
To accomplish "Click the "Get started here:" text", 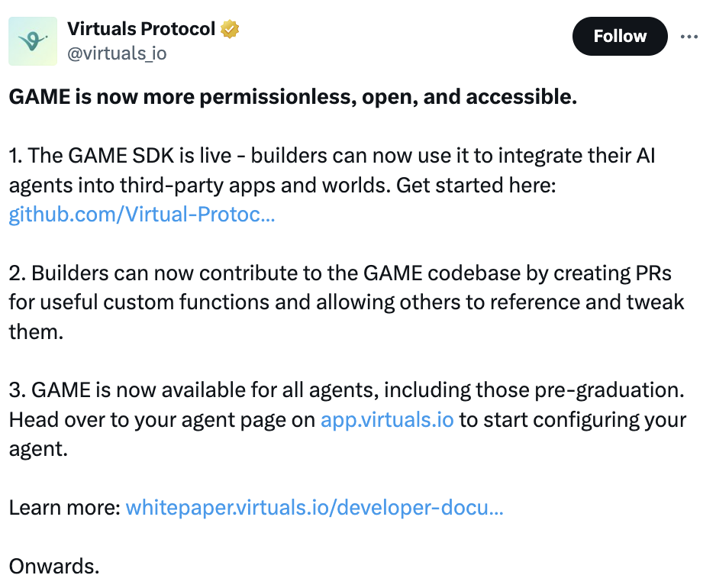I will click(476, 185).
